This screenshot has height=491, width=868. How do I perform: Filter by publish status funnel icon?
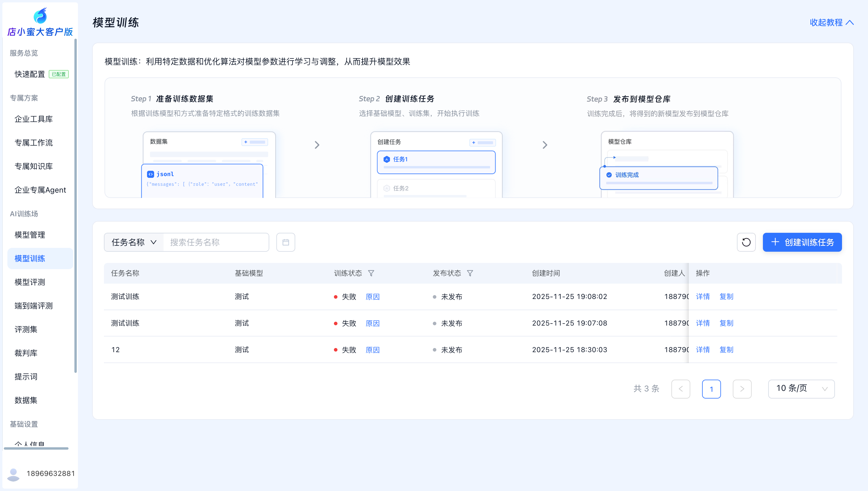click(470, 273)
